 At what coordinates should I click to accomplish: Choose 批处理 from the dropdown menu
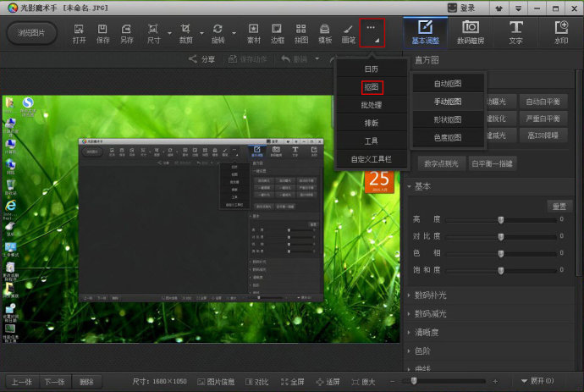pos(371,105)
